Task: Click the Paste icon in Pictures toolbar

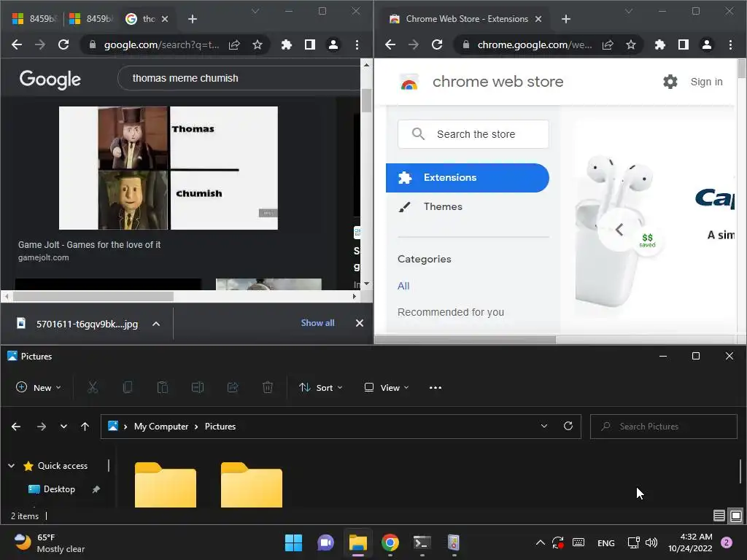Action: click(x=163, y=388)
